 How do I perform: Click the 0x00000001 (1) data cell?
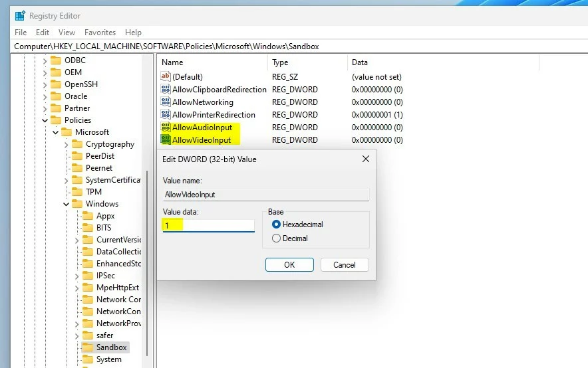coord(377,115)
